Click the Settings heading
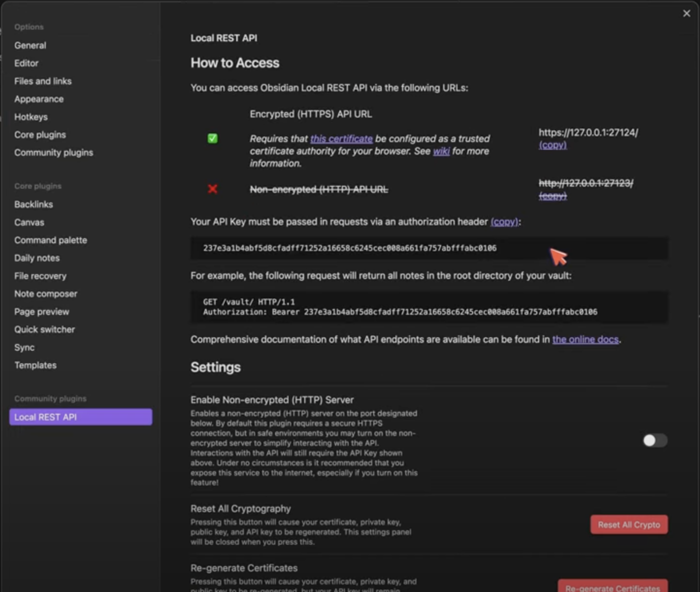The width and height of the screenshot is (700, 592). 215,367
